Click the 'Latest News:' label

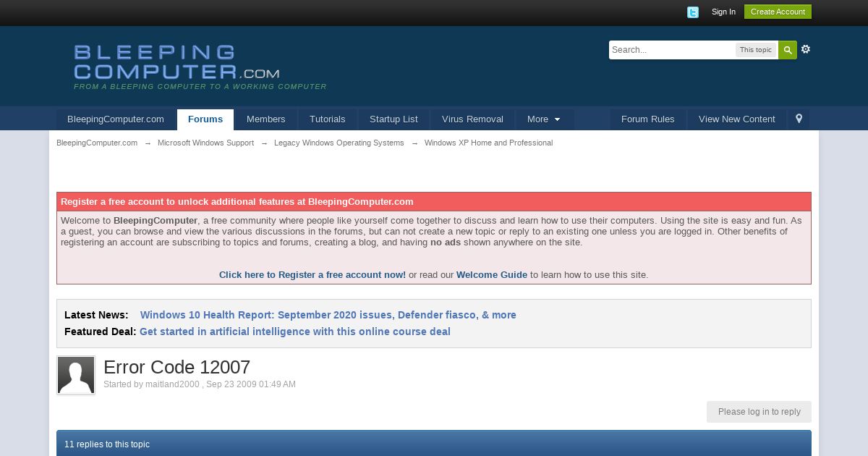tap(96, 315)
